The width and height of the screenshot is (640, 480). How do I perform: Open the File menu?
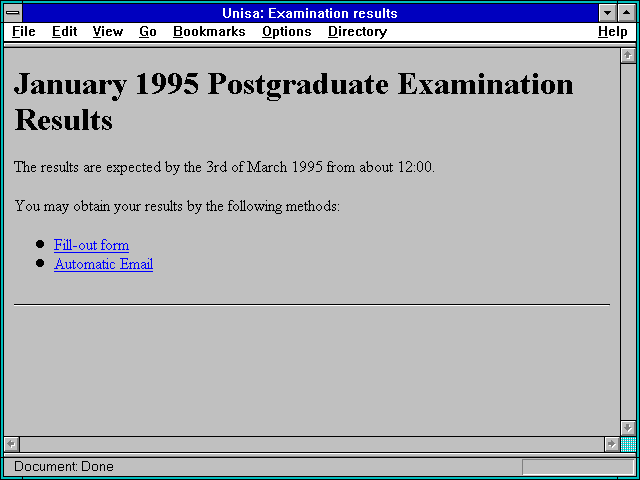tap(24, 31)
